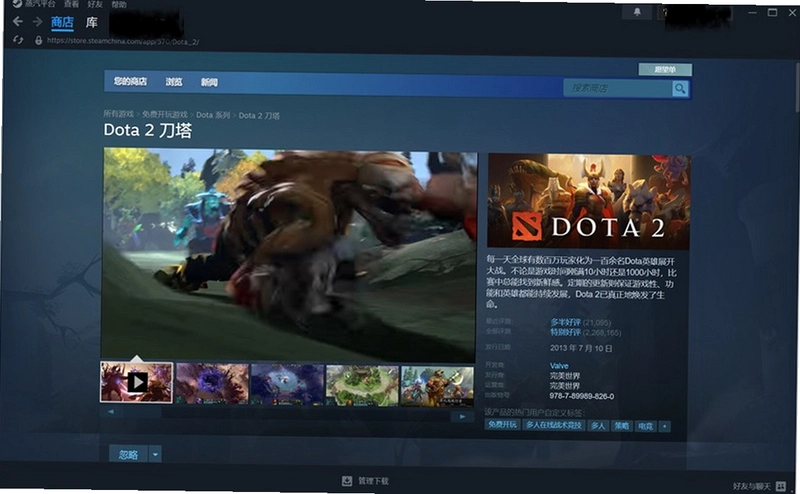800x494 pixels.
Task: Click Dota 2 刀塔 breadcrumb link
Action: (x=259, y=115)
